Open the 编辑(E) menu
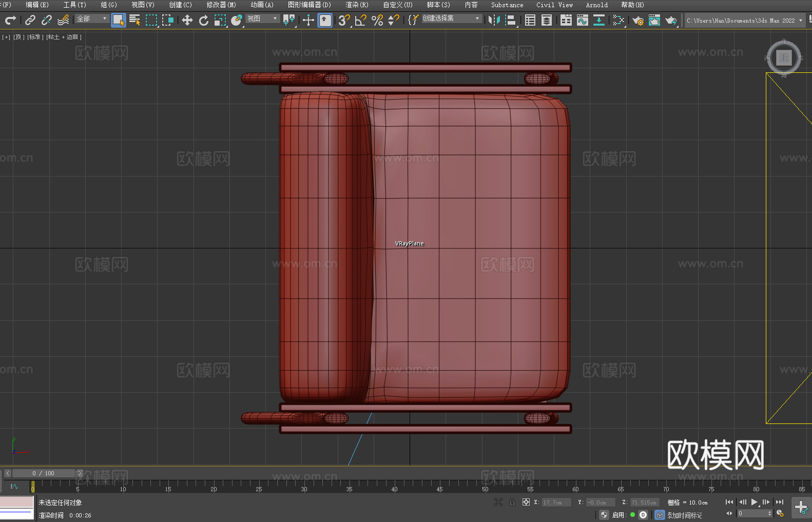 37,5
